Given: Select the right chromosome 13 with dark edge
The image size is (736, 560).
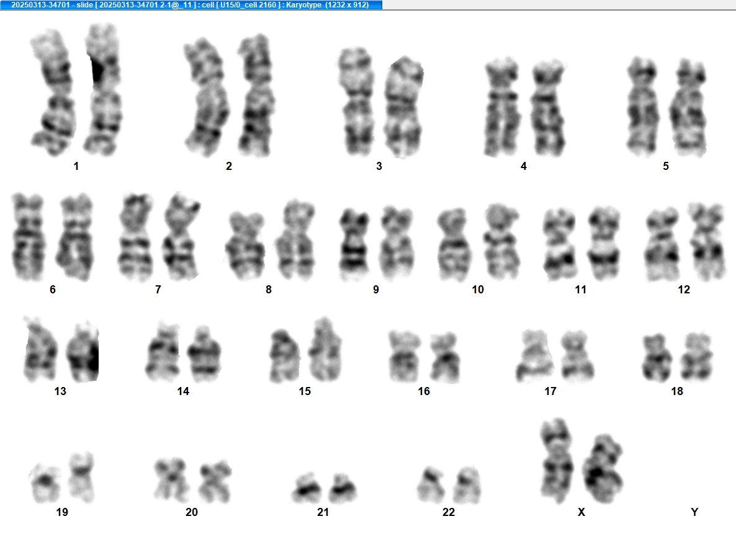Looking at the screenshot, I should click(x=83, y=352).
